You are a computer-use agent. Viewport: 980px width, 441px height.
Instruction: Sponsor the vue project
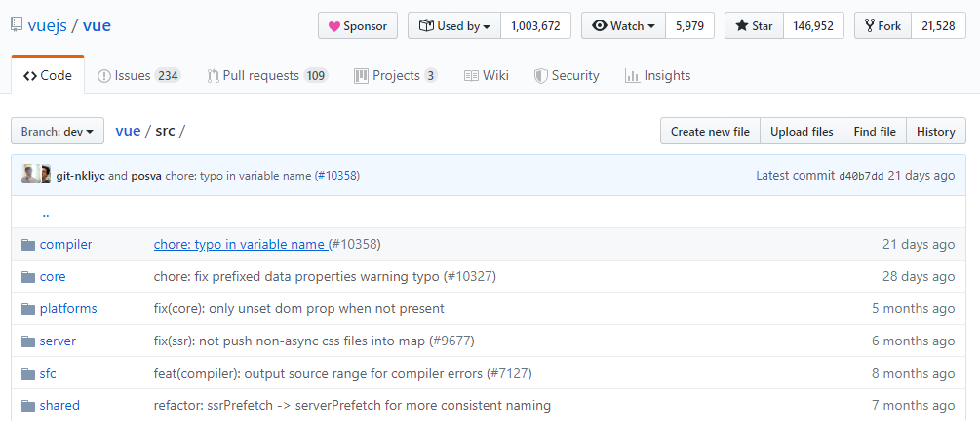tap(358, 25)
